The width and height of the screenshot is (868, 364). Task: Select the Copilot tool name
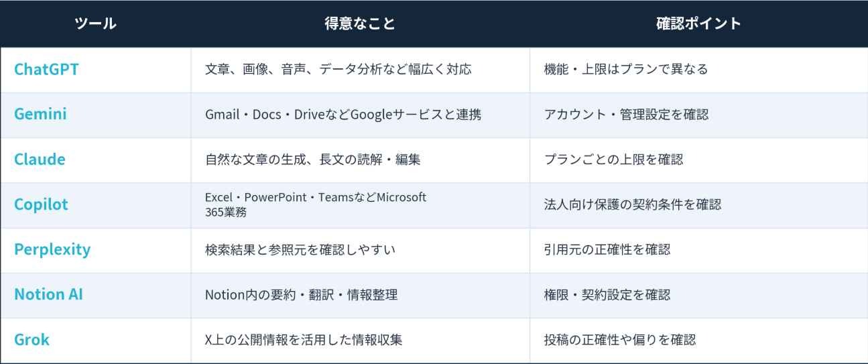tap(41, 204)
